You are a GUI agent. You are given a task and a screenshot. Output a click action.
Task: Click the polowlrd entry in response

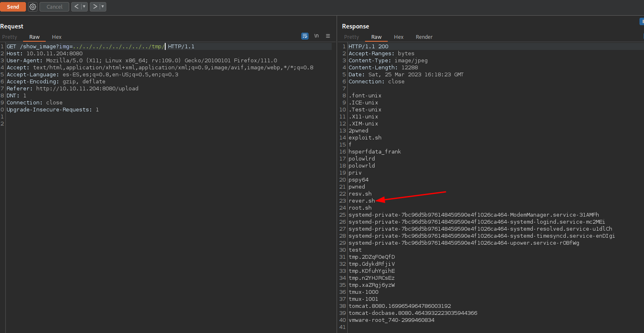tap(362, 159)
